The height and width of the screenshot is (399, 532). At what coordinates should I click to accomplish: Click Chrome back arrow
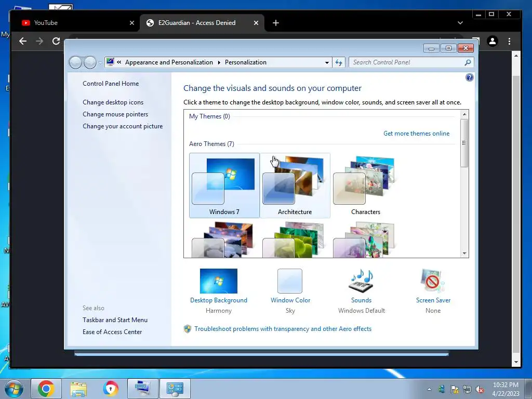tap(23, 41)
